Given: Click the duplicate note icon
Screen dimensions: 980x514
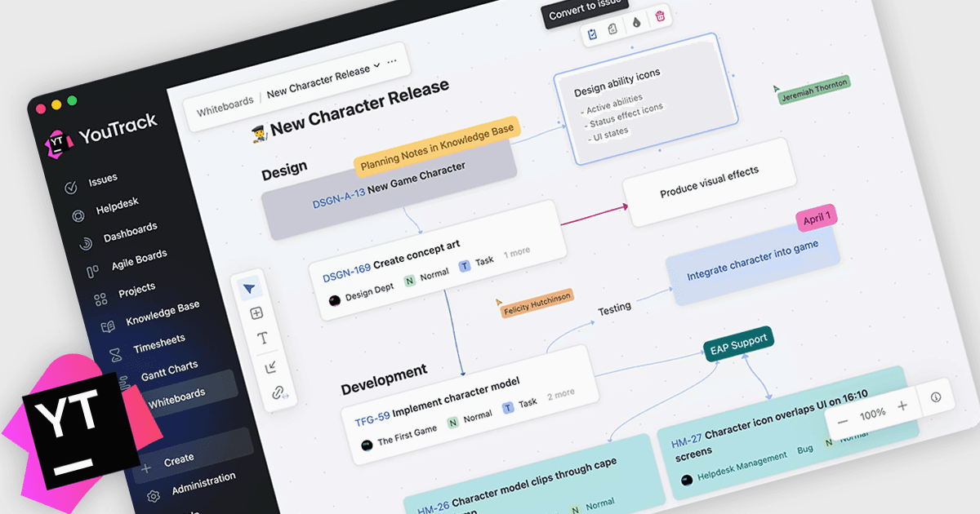Looking at the screenshot, I should point(612,29).
